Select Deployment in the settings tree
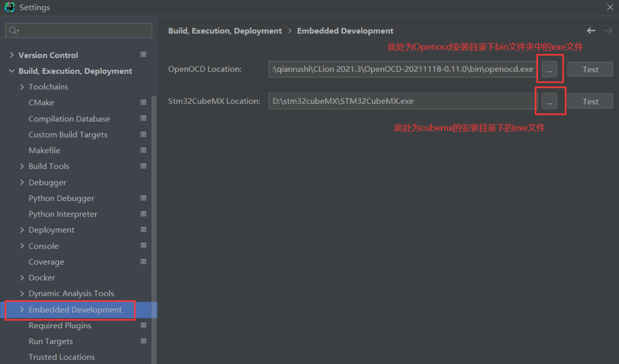Screen dimensions: 619x364 pyautogui.click(x=51, y=230)
